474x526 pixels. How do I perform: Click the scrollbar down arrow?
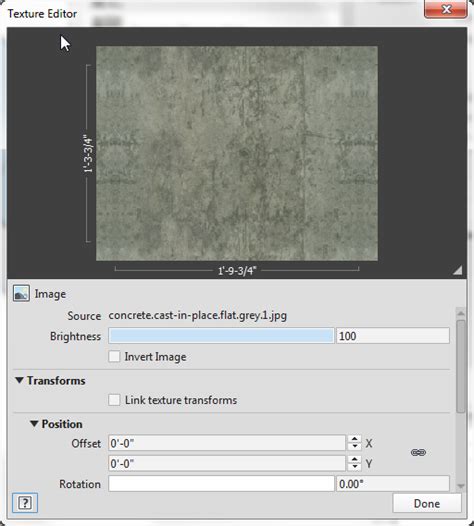(x=461, y=486)
